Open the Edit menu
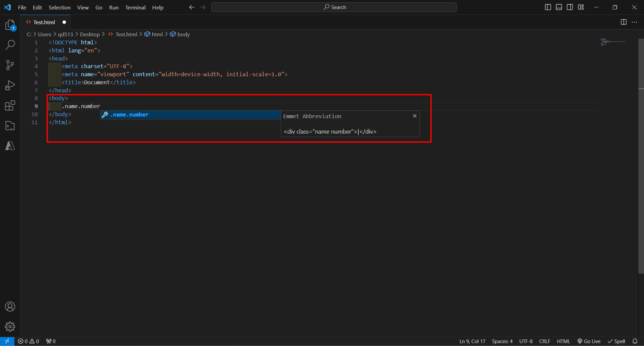 (x=37, y=7)
